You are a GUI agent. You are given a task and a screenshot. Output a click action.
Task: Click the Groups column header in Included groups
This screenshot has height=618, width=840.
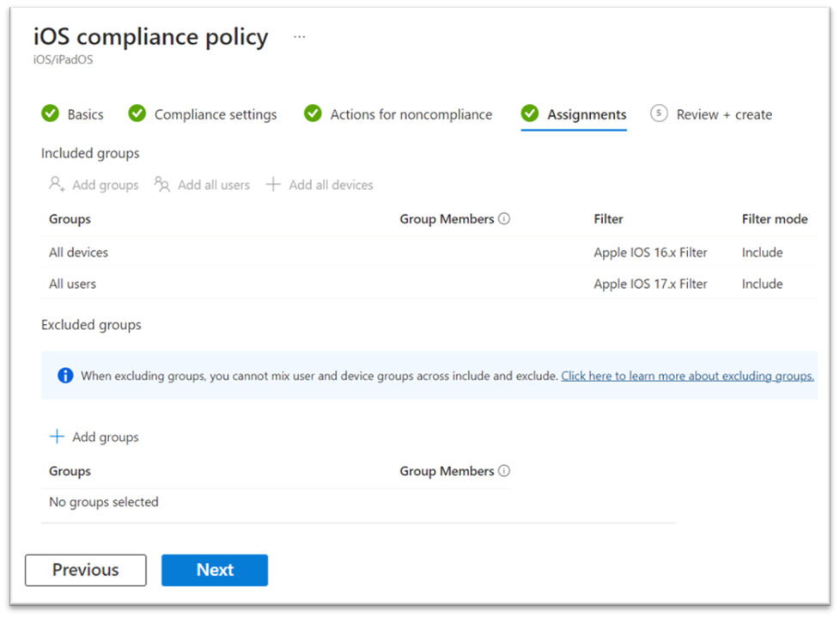pyautogui.click(x=70, y=219)
